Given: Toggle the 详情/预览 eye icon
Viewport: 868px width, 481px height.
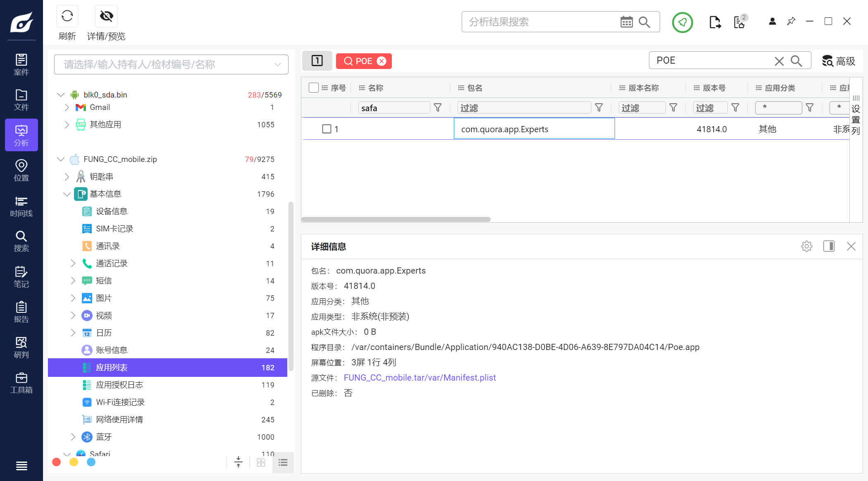Looking at the screenshot, I should [x=106, y=17].
